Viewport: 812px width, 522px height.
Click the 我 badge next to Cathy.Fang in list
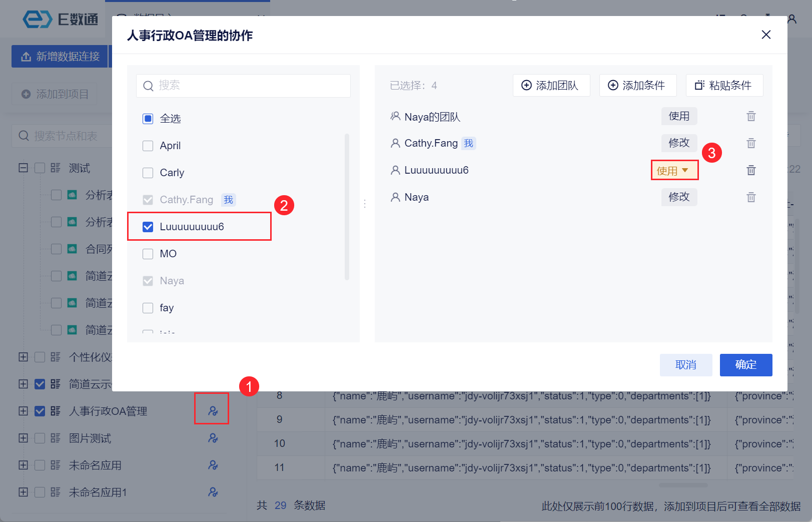point(229,200)
